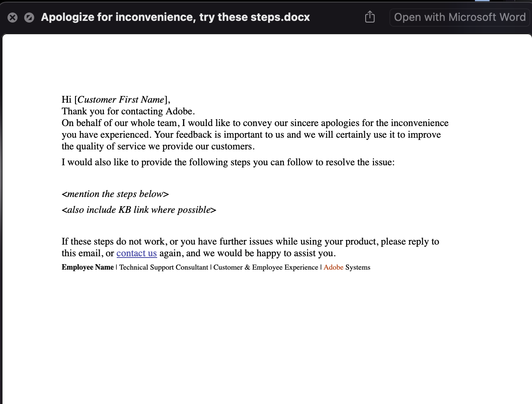Screen dimensions: 532x404
Task: Click the Technical Support Consultant signature text
Action: (x=164, y=268)
